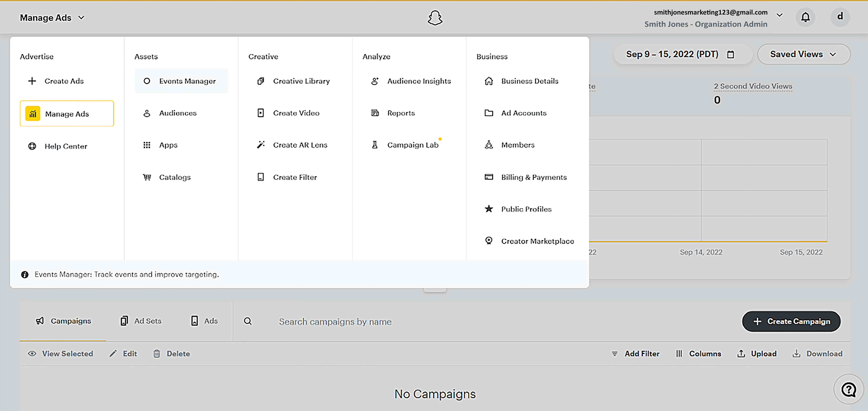
Task: Click the search magnifier icon
Action: click(248, 321)
